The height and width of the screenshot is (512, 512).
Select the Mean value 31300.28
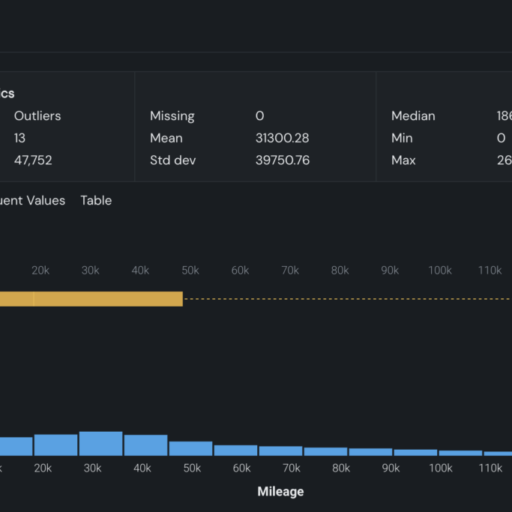coord(282,138)
